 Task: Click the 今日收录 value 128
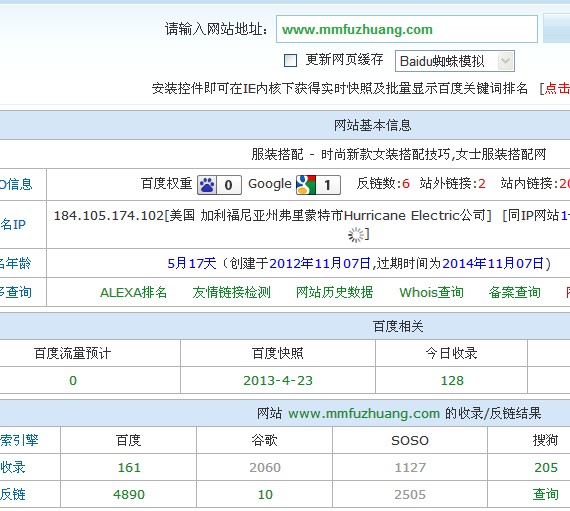coord(452,381)
